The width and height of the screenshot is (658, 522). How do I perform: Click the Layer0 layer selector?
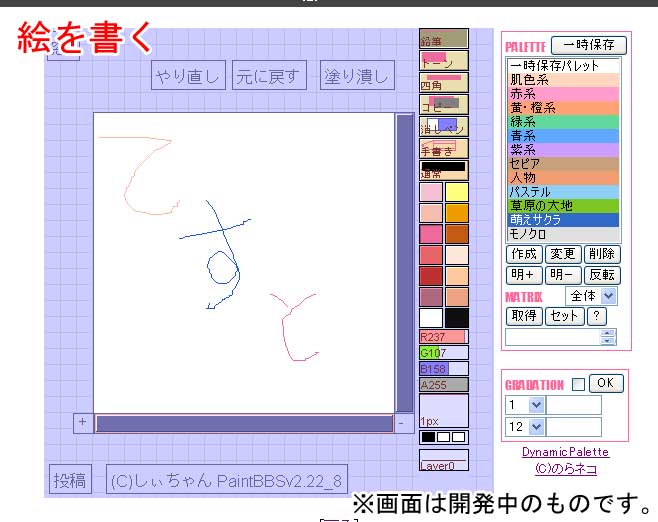[443, 460]
